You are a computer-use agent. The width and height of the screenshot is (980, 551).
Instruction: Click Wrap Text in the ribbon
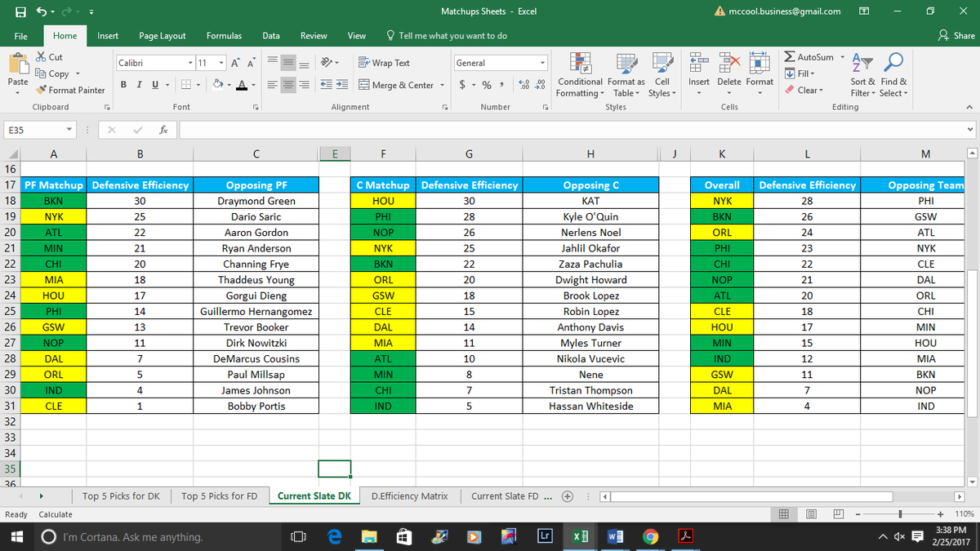point(384,63)
